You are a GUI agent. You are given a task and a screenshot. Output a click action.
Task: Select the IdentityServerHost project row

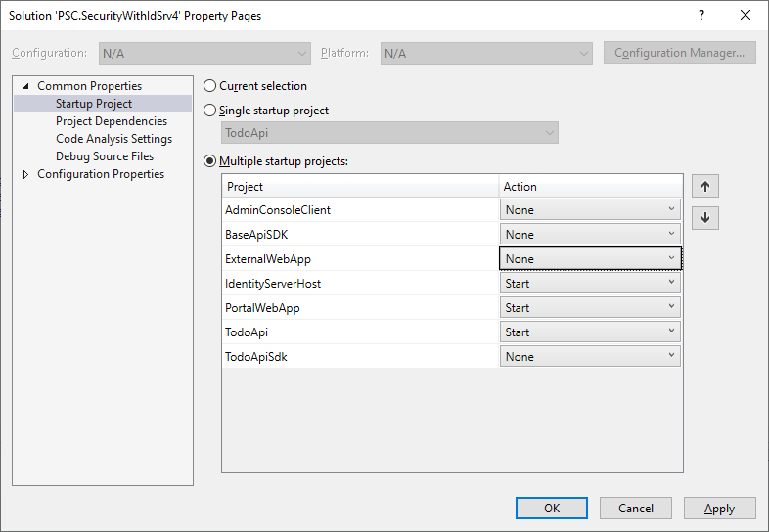point(360,284)
